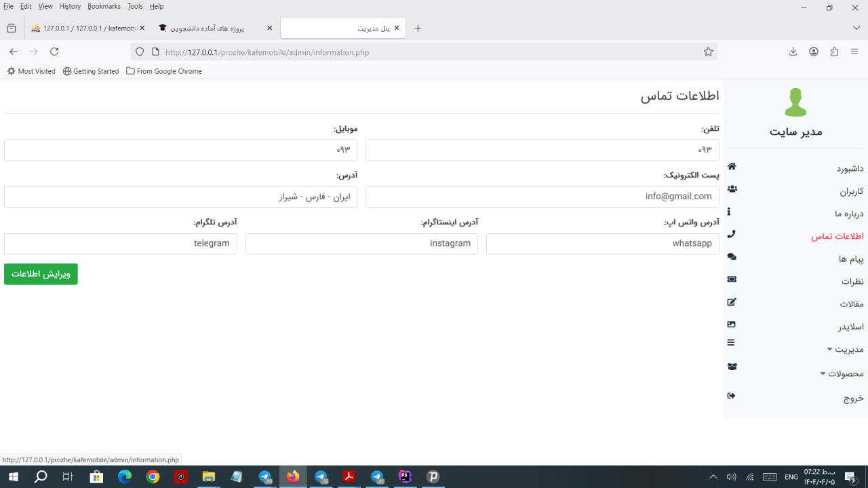Click the image icon beside اسلایدر
This screenshot has width=868, height=488.
pyautogui.click(x=732, y=325)
